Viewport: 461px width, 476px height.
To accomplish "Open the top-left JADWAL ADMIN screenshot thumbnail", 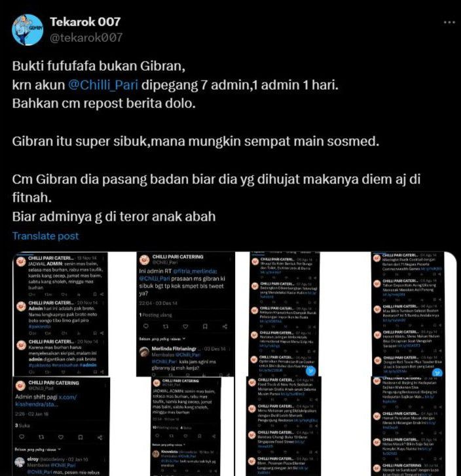I will coord(60,314).
